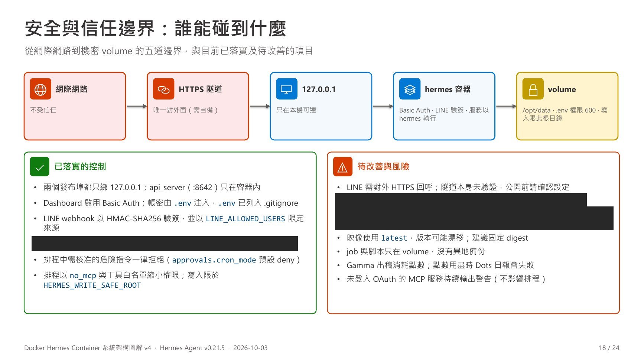Click the volume box heading
Viewport: 644px width, 362px height.
[x=562, y=89]
